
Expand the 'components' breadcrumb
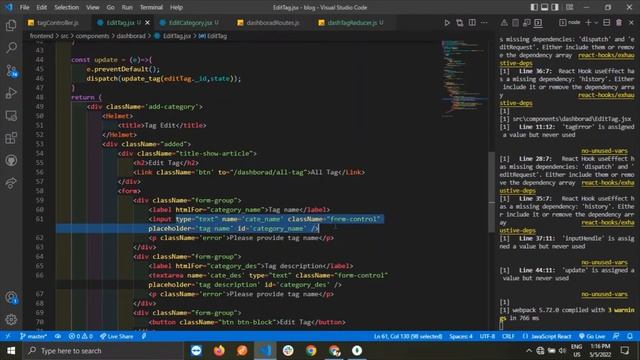coord(92,36)
